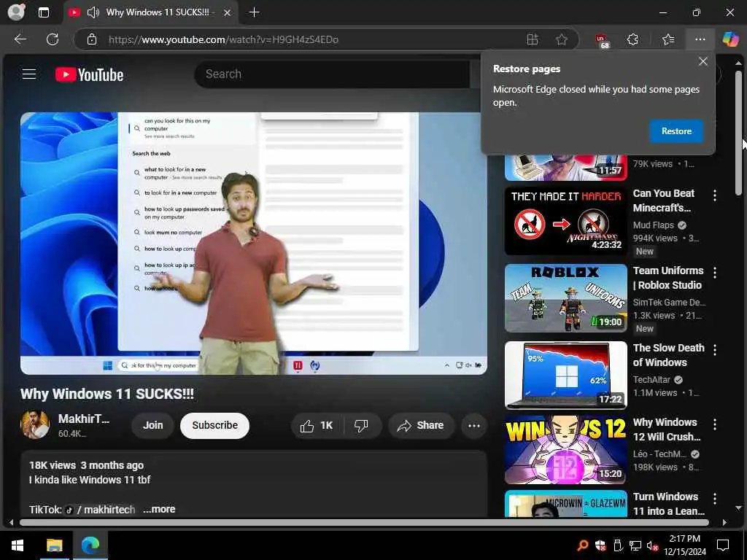Open the taskbar clock showing 2:17 PM
This screenshot has width=747, height=560.
684,545
